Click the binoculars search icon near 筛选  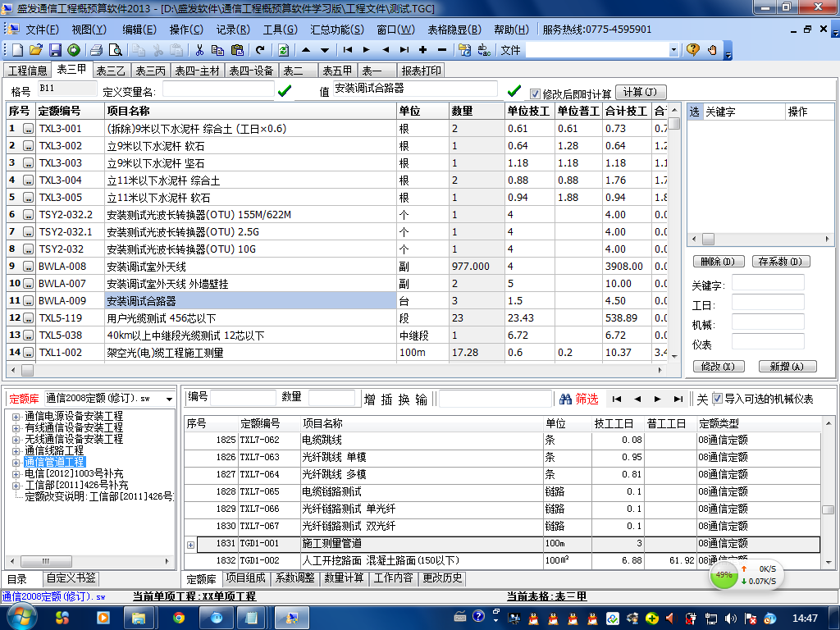pos(564,398)
